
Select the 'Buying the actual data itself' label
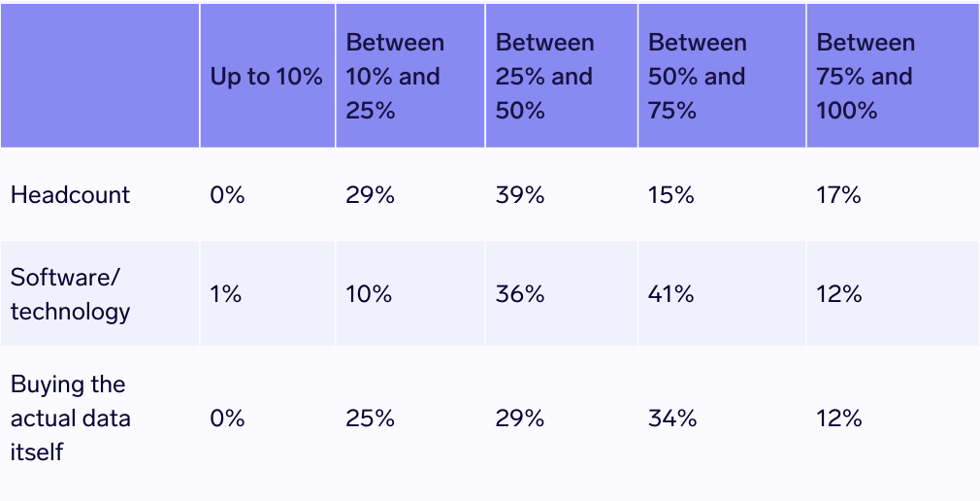tap(70, 418)
